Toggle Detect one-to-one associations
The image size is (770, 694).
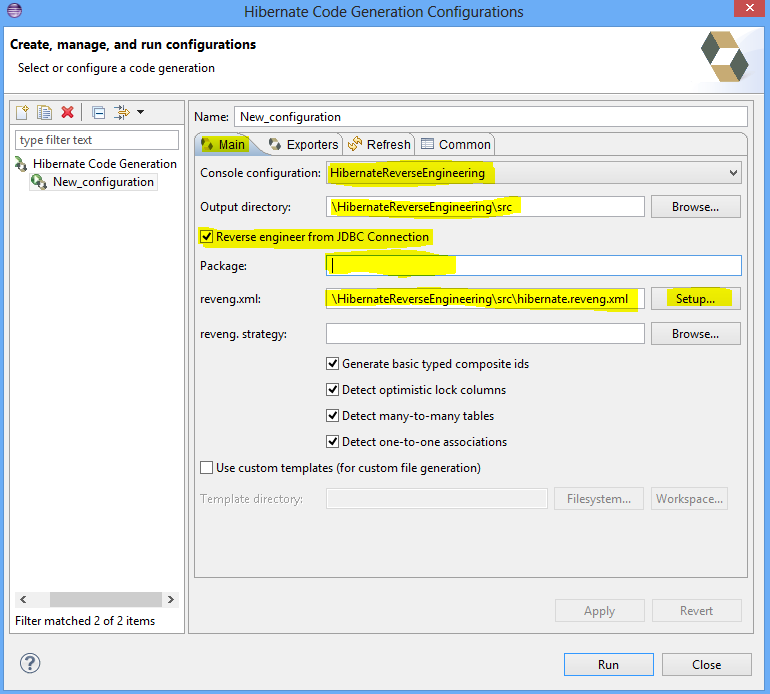pyautogui.click(x=332, y=442)
